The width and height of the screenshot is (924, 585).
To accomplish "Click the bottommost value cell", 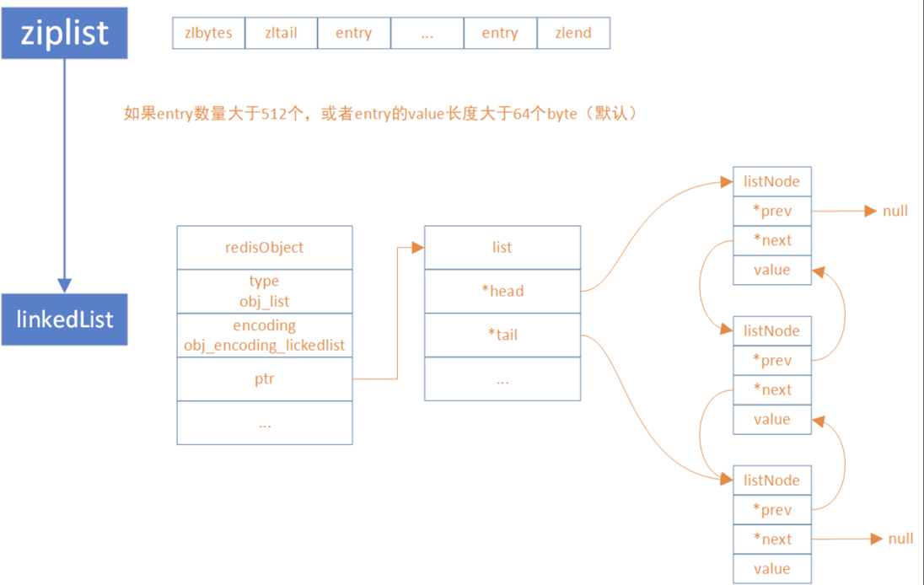I will click(x=771, y=569).
